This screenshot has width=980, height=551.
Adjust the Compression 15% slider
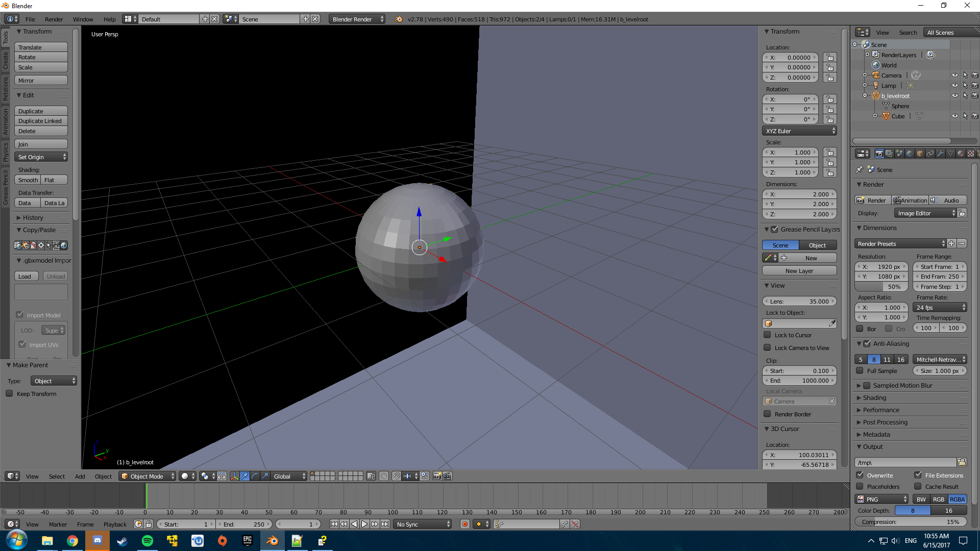[911, 522]
